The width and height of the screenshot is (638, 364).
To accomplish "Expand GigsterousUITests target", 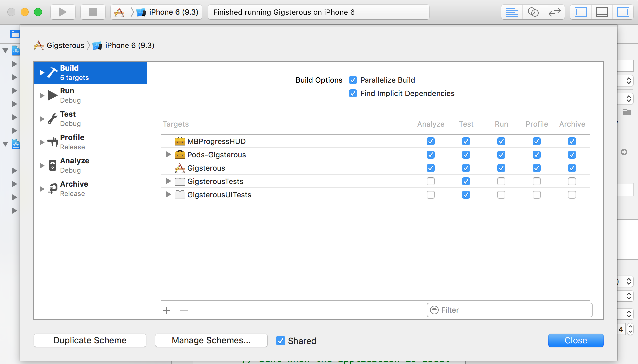I will point(168,194).
